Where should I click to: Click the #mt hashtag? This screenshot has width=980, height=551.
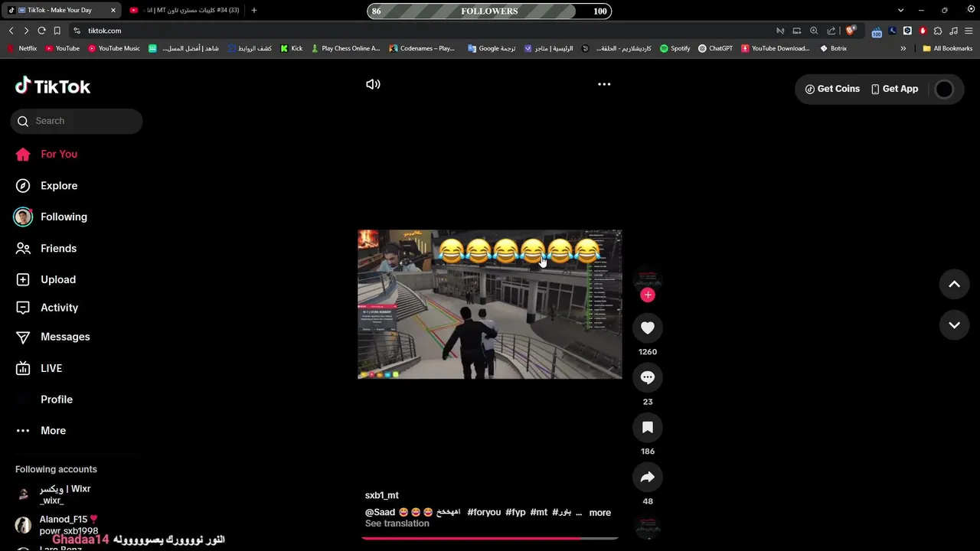point(538,512)
